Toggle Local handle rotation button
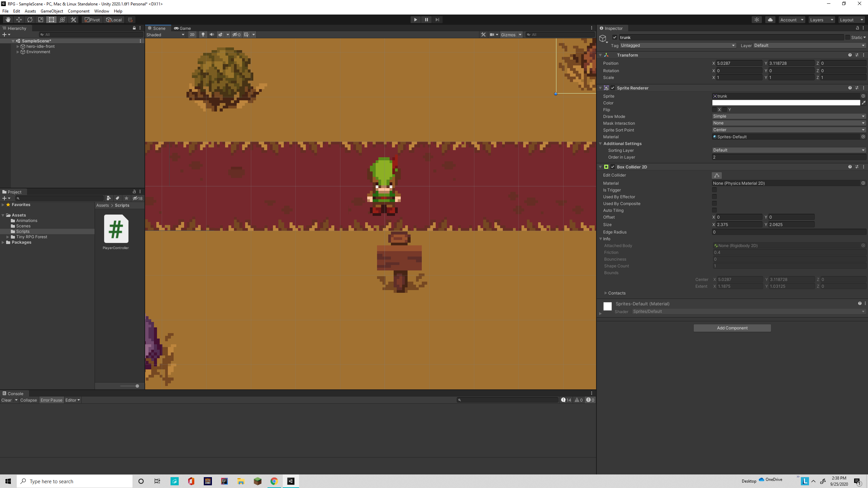This screenshot has width=868, height=488. pos(114,20)
